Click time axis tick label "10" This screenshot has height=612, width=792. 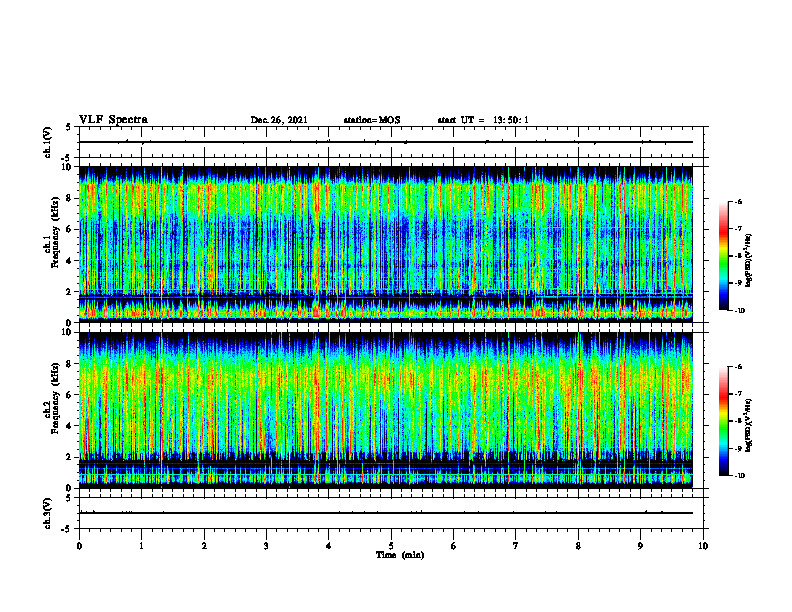(703, 546)
